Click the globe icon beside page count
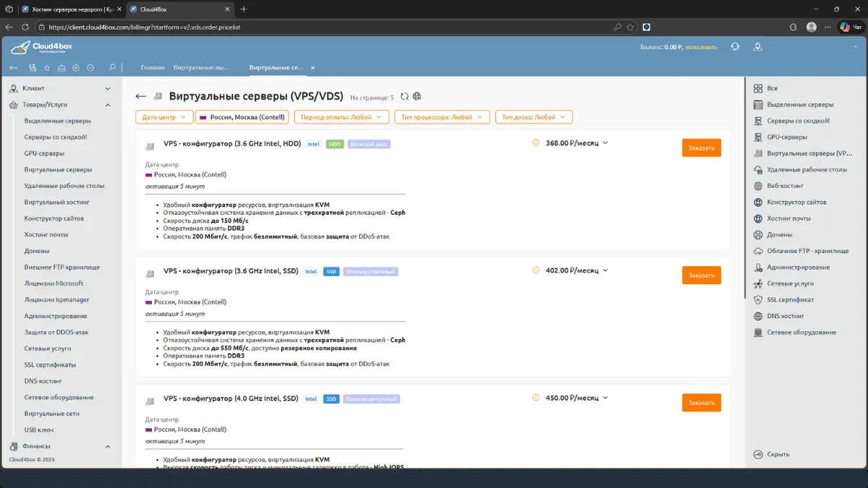Image resolution: width=868 pixels, height=488 pixels. point(417,97)
